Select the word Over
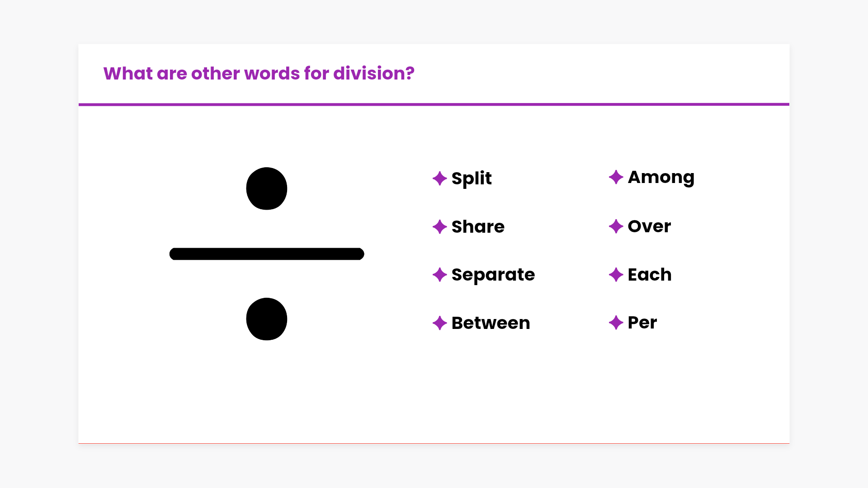 [649, 226]
